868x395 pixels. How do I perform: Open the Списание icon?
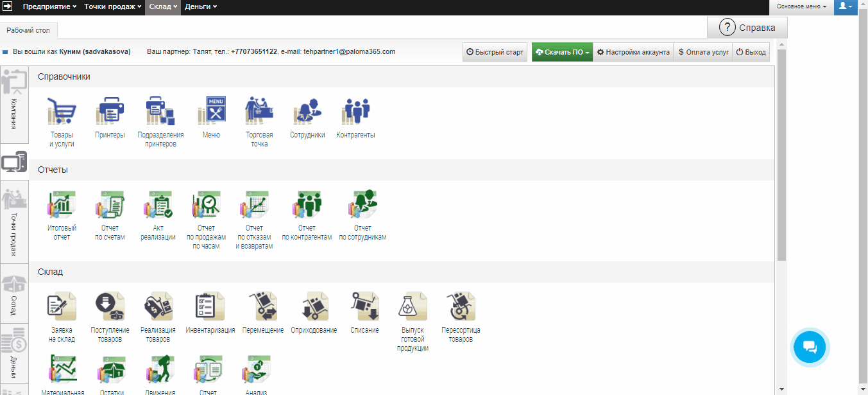pyautogui.click(x=364, y=308)
